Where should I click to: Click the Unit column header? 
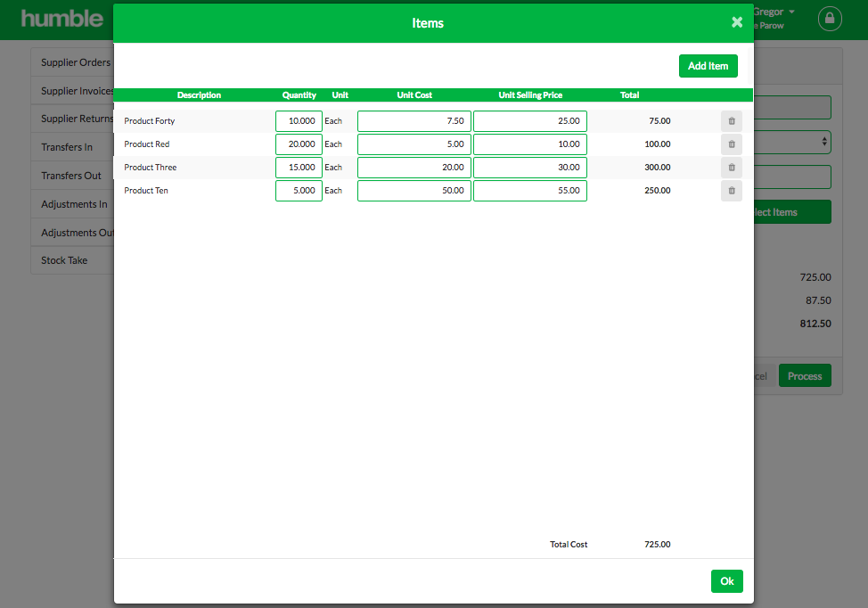coord(340,95)
